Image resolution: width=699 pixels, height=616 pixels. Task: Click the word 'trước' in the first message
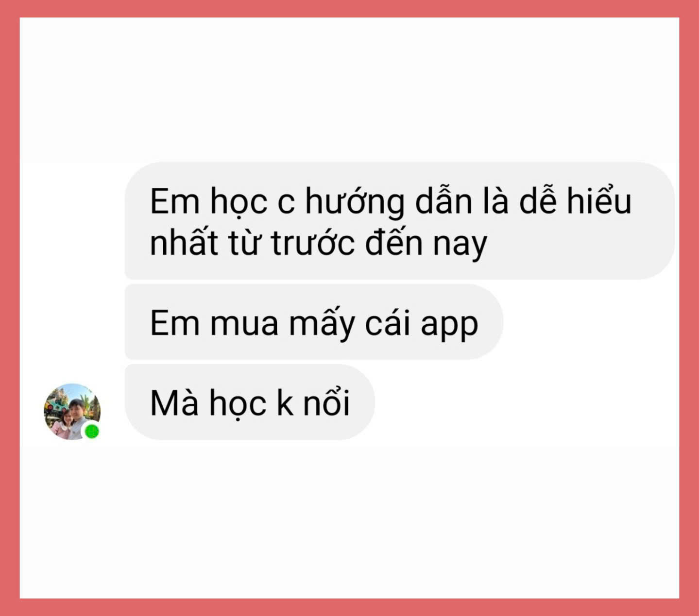[x=313, y=244]
